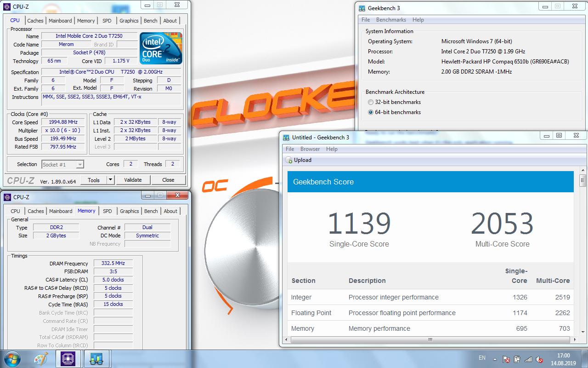588x368 pixels.
Task: Click the Integer row in score table
Action: [x=430, y=297]
